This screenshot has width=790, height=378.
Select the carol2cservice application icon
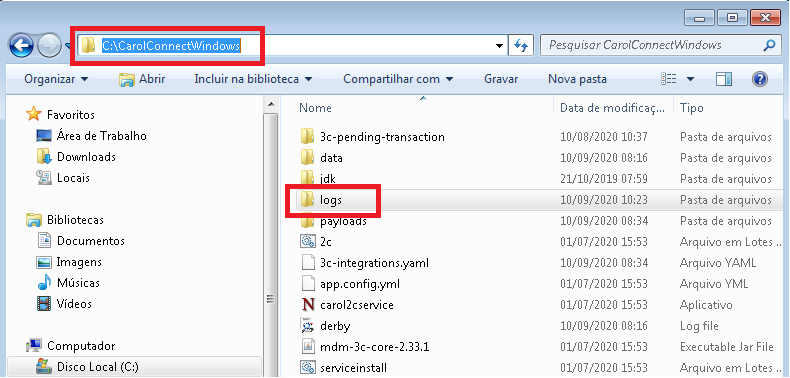click(x=307, y=305)
